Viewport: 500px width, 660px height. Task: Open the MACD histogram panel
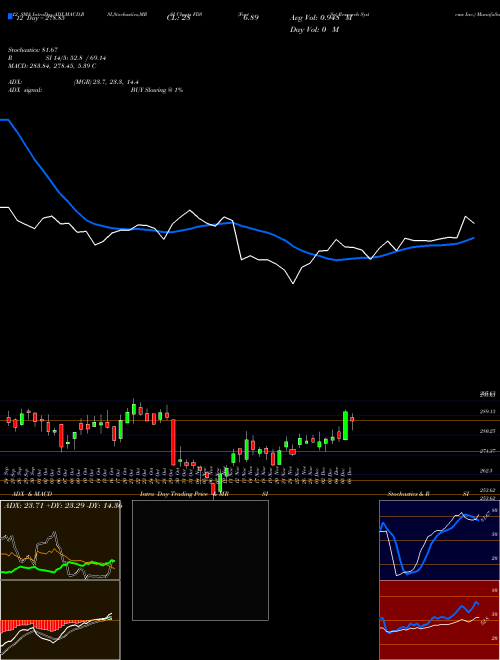pyautogui.click(x=60, y=620)
